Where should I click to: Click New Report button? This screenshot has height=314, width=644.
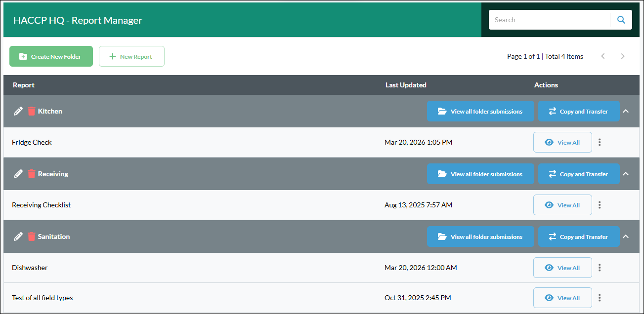(131, 56)
